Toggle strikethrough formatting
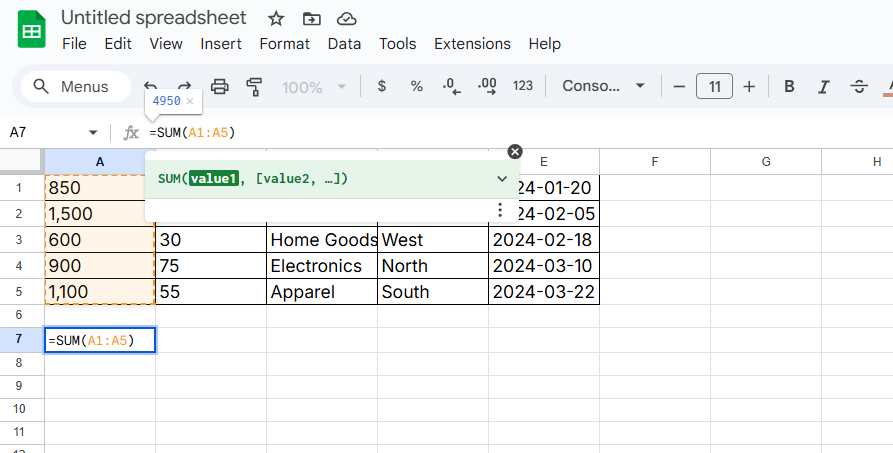The width and height of the screenshot is (893, 453). [858, 86]
